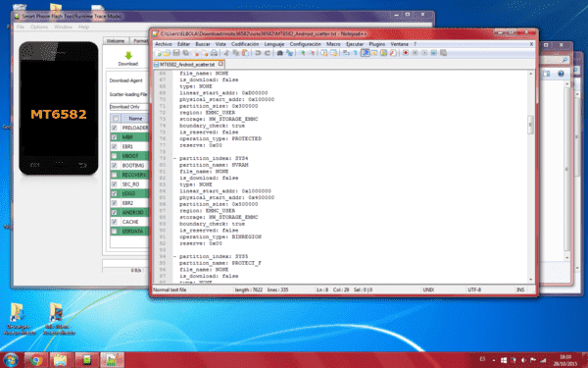The height and width of the screenshot is (368, 588).
Task: Toggle the highlighted Indent guide icon
Action: pos(366,53)
